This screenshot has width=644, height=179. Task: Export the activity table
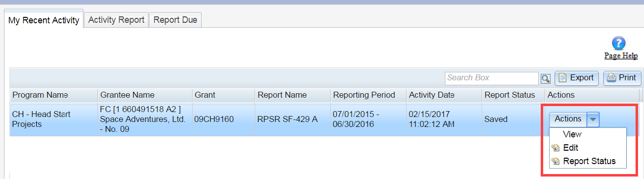[x=576, y=78]
